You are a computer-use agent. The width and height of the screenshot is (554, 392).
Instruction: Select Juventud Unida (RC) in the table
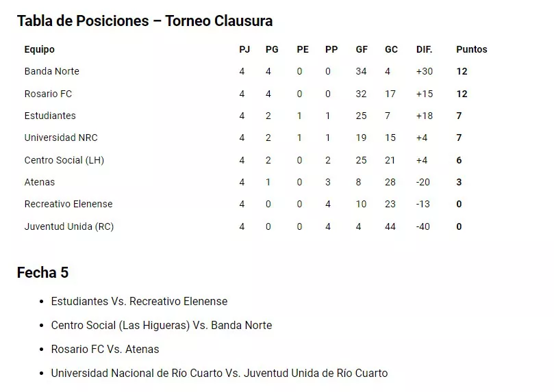(x=68, y=226)
